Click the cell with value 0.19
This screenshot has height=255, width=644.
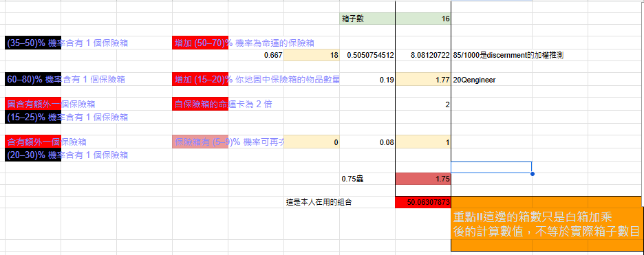coord(367,80)
